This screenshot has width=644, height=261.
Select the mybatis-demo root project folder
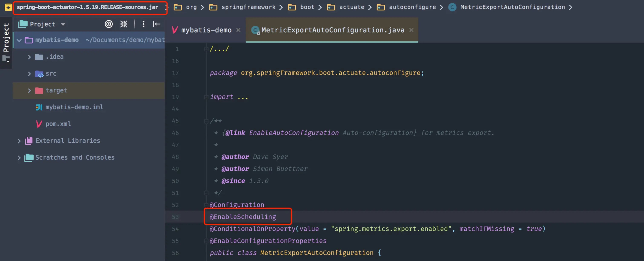click(x=89, y=40)
